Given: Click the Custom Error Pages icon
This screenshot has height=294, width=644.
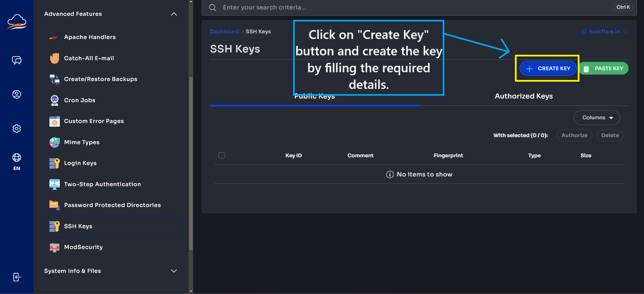Looking at the screenshot, I should click(54, 121).
